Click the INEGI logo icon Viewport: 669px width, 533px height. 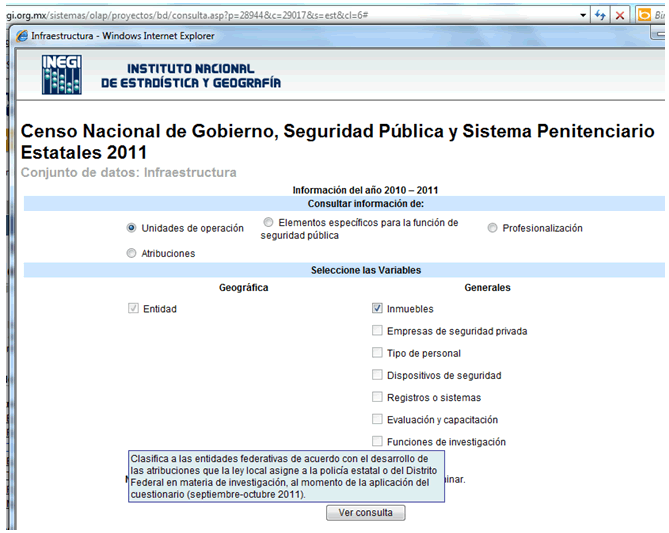coord(62,75)
